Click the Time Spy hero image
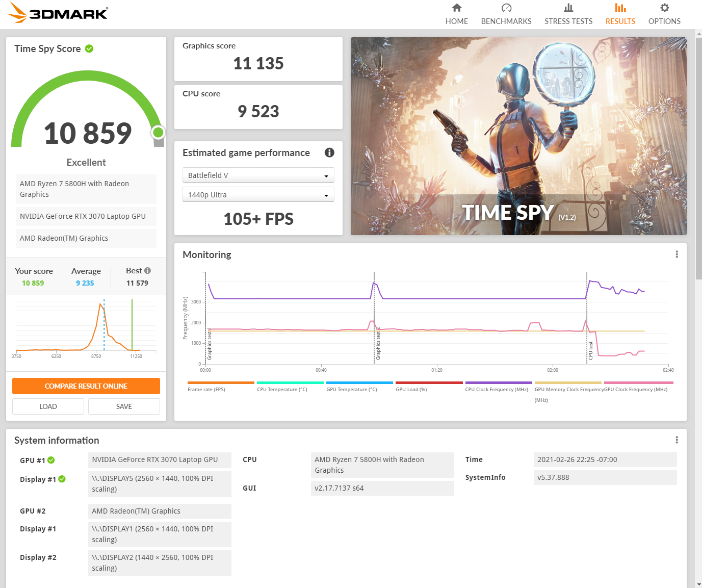 point(518,136)
